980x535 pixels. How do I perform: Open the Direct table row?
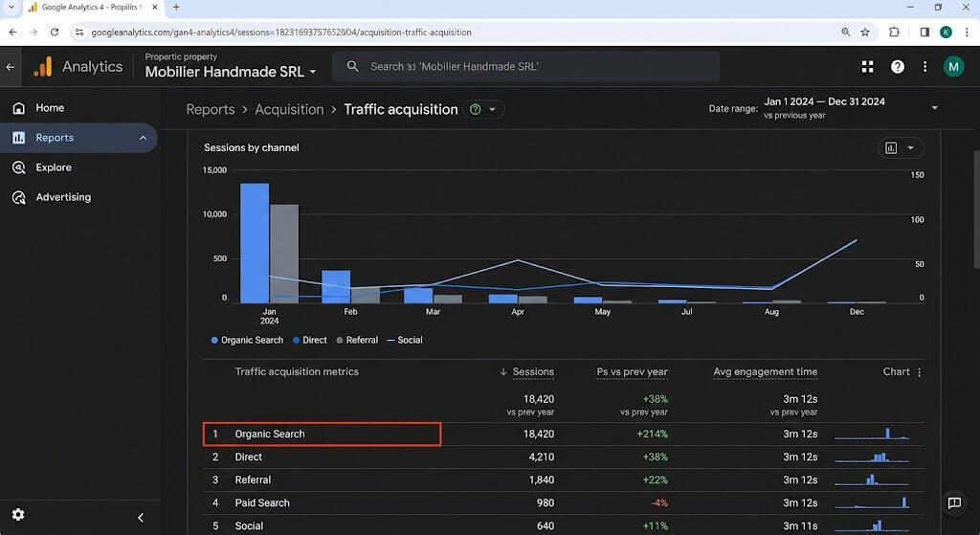(x=564, y=457)
